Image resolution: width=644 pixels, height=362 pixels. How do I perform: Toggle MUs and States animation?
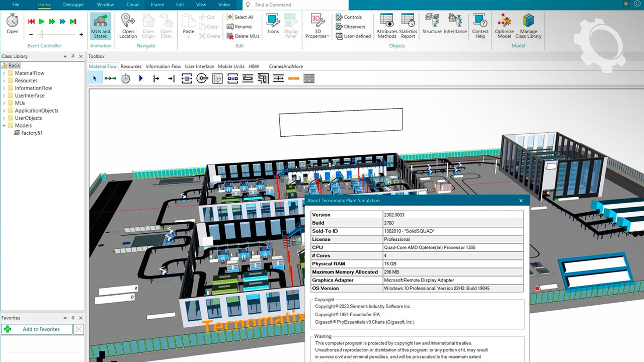coord(101,26)
